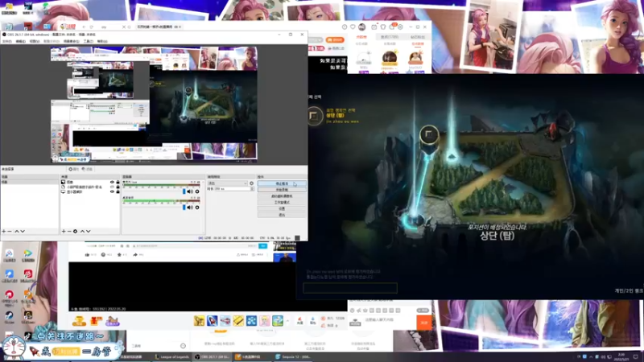The height and width of the screenshot is (362, 644).
Task: Toggle the lock on second OBS source
Action: (118, 187)
